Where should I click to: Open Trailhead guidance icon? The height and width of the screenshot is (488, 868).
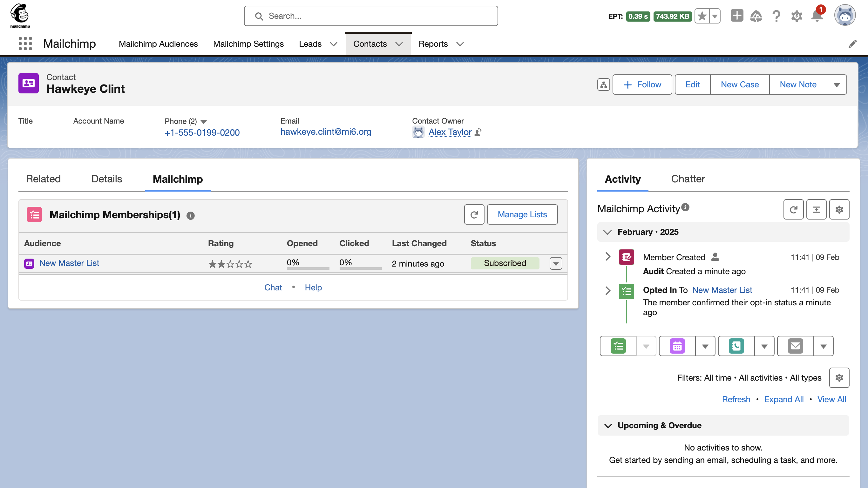pos(756,16)
